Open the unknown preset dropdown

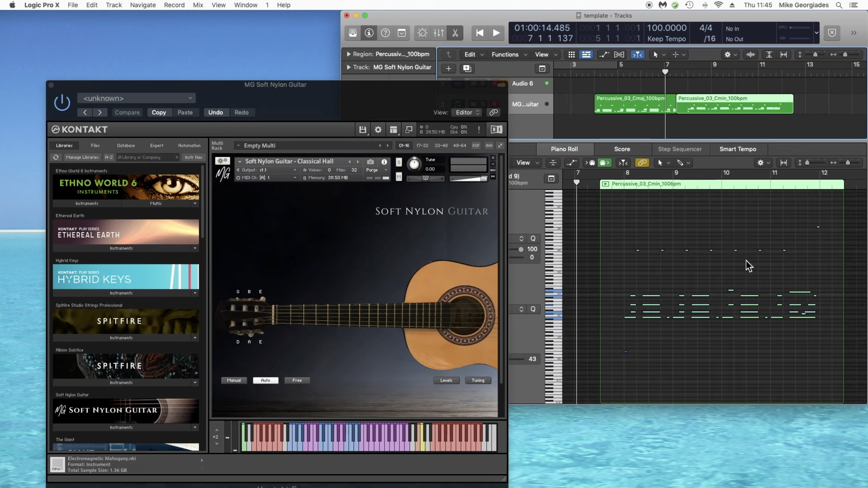137,98
